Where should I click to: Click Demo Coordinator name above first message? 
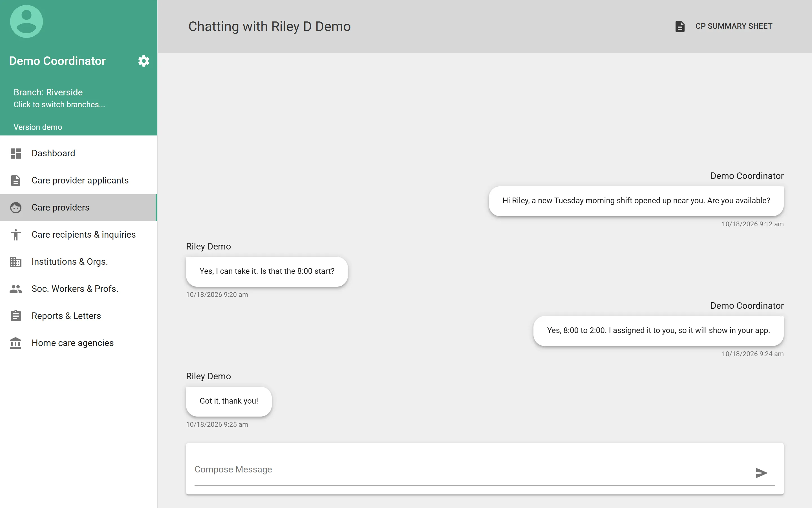point(747,176)
